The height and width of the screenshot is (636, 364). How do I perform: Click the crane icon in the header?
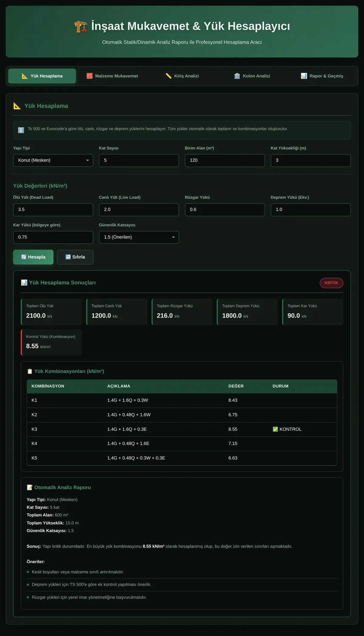81,26
